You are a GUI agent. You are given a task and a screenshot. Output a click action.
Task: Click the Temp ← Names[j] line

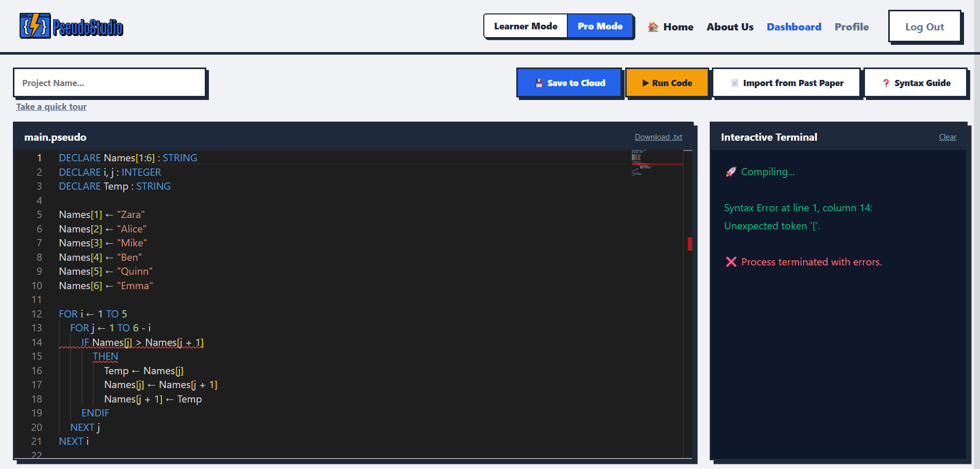point(144,371)
